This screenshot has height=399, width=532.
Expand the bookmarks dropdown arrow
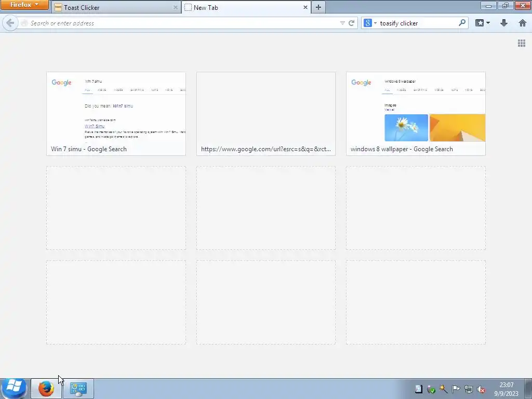(x=488, y=23)
